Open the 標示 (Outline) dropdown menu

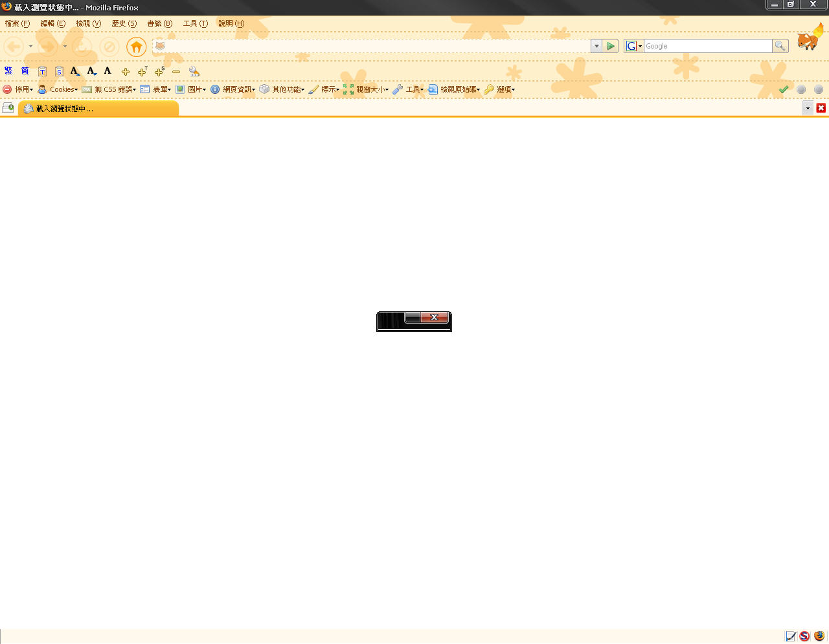tap(324, 89)
